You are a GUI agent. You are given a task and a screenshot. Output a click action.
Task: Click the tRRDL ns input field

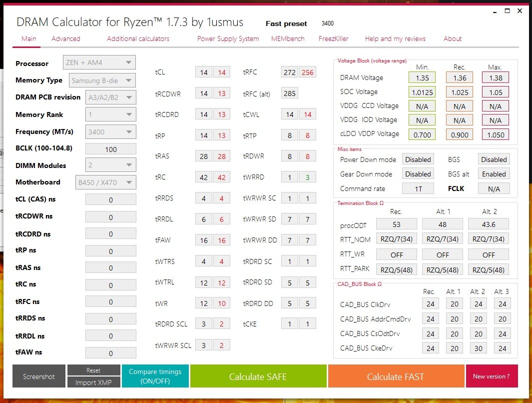110,335
